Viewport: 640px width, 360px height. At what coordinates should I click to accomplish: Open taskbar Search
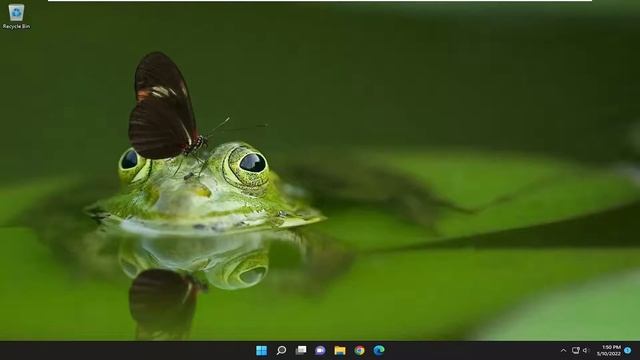[281, 350]
